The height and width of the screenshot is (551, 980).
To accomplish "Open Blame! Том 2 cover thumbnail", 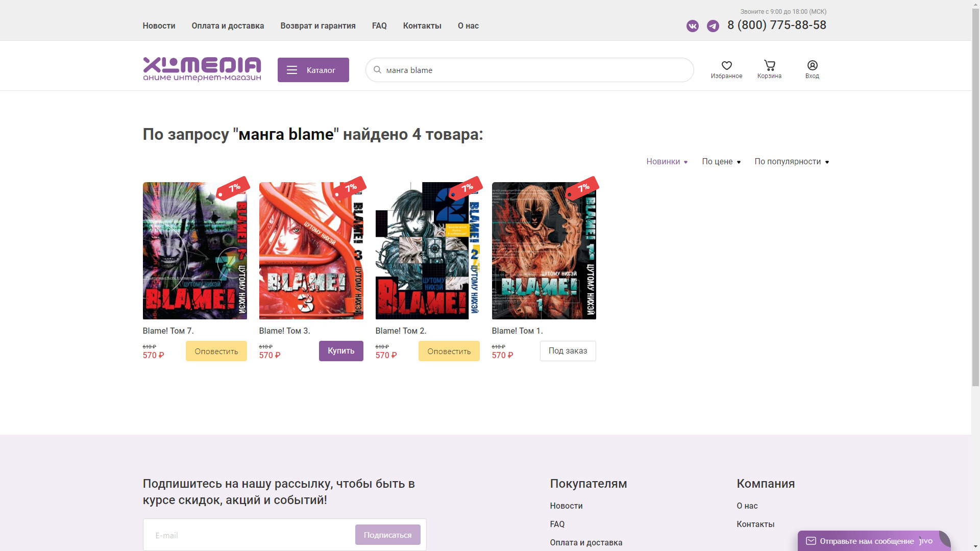I will coord(427,251).
